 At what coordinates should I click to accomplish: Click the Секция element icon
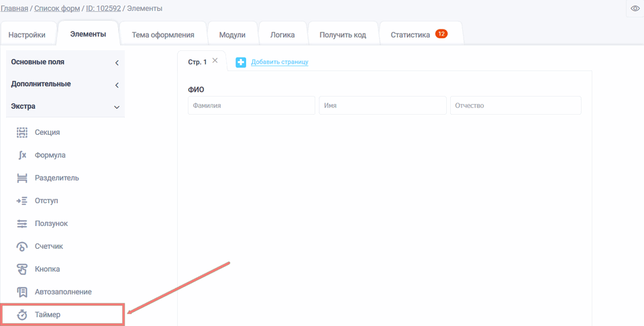coord(22,133)
